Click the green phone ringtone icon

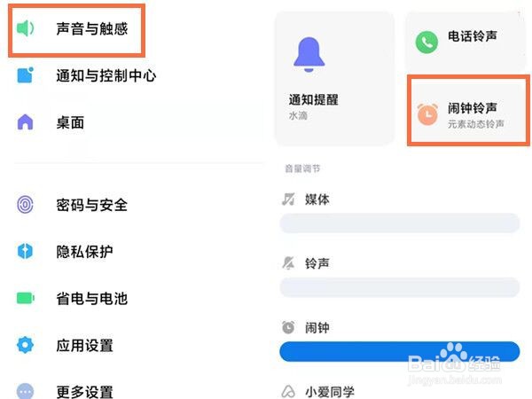(426, 42)
